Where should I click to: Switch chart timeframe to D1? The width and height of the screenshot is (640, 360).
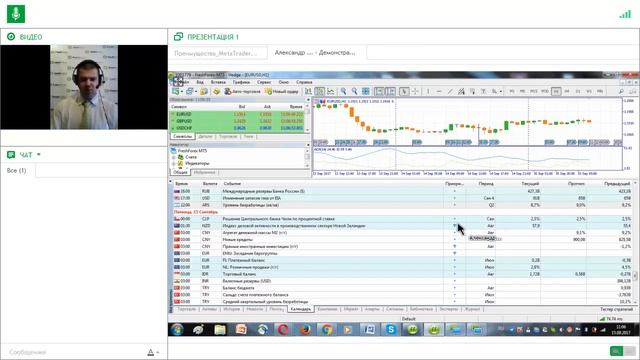[578, 91]
